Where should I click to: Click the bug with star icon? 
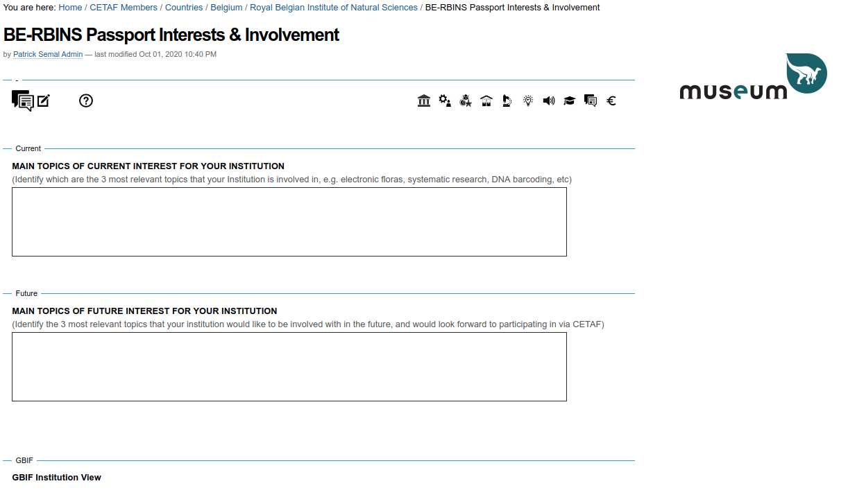466,101
